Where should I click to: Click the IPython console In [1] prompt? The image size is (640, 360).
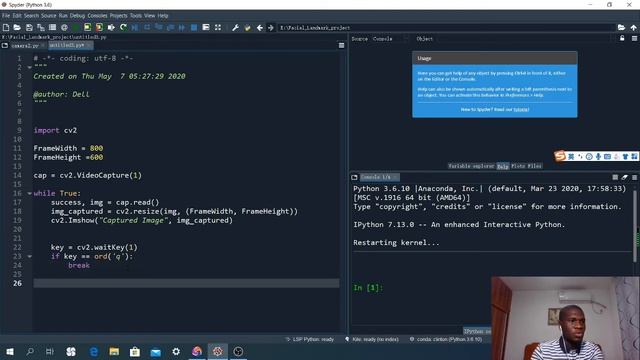click(368, 288)
